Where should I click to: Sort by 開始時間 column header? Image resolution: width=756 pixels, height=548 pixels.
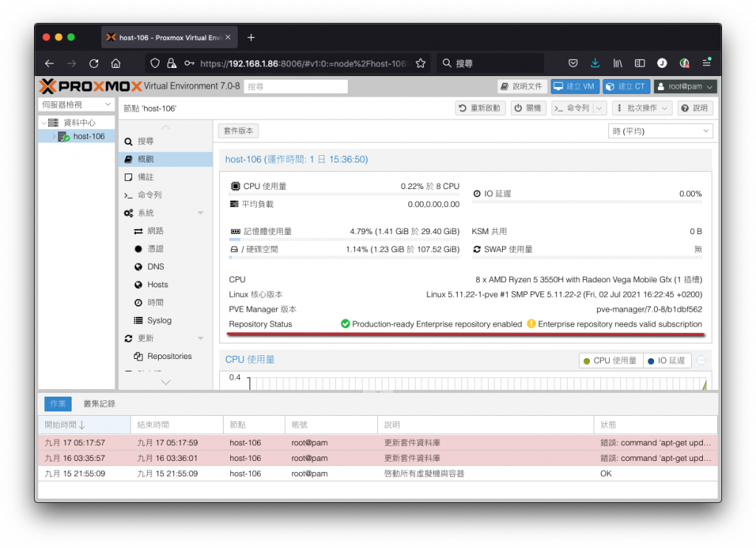[84, 425]
